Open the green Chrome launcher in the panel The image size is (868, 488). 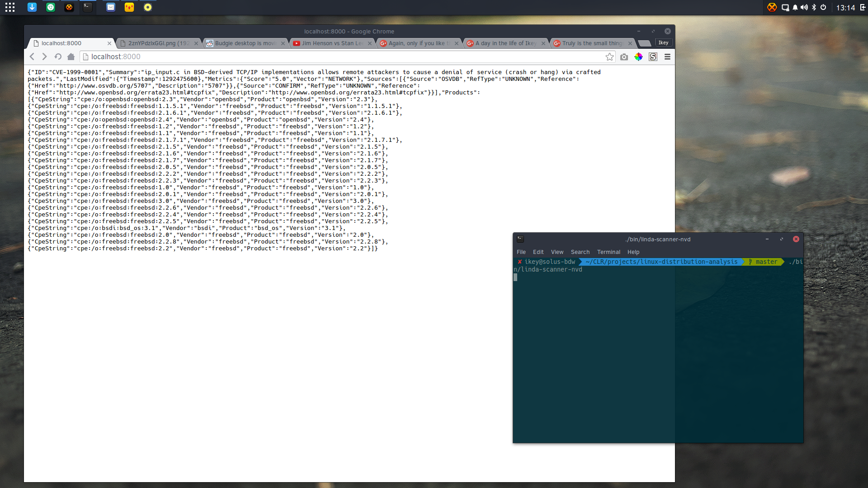51,7
